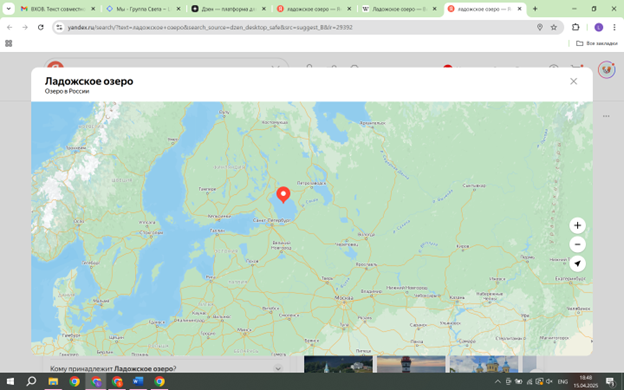Open the Chrome extensions menu
Image resolution: width=624 pixels, height=390 pixels.
(x=575, y=27)
